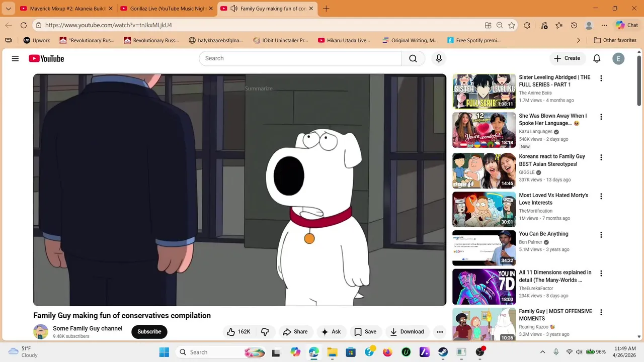This screenshot has height=362, width=644.
Task: Dislike the video with thumbs down
Action: tap(265, 332)
